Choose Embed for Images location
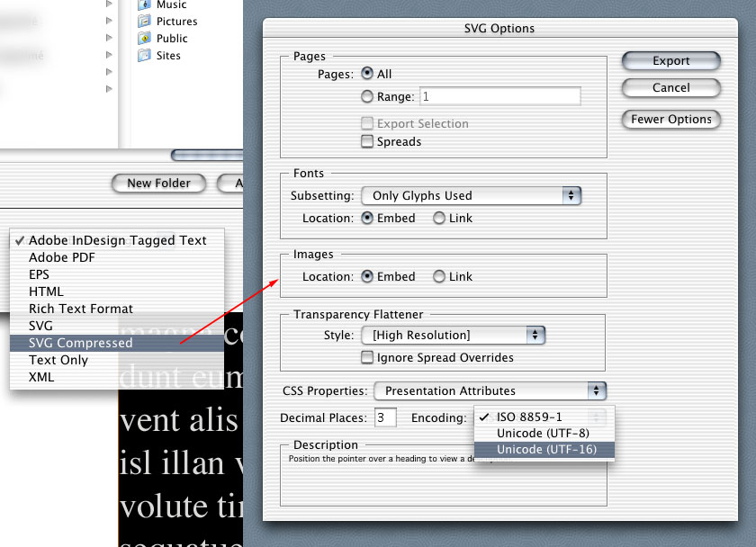This screenshot has width=756, height=547. [x=367, y=276]
